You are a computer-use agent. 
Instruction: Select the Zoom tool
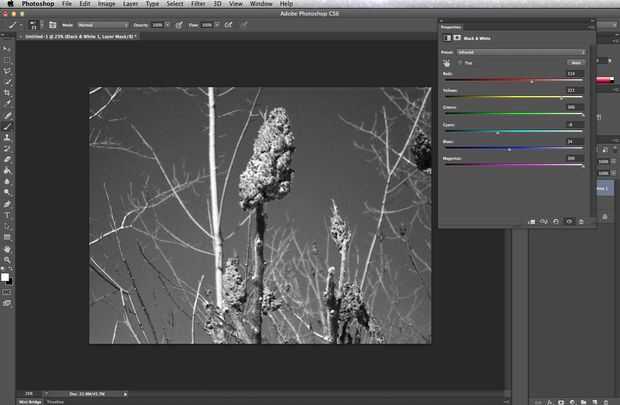pyautogui.click(x=7, y=260)
